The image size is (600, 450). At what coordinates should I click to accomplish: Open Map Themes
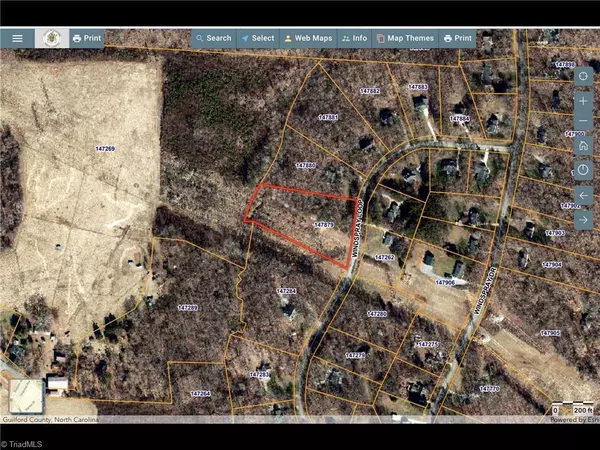pyautogui.click(x=405, y=38)
